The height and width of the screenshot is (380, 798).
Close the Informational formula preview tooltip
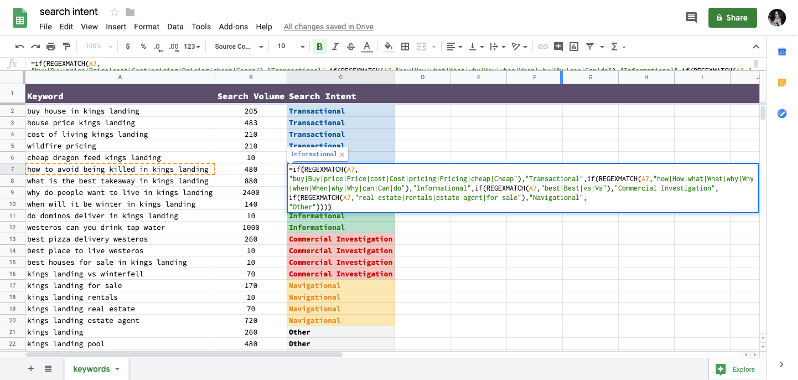coord(342,154)
